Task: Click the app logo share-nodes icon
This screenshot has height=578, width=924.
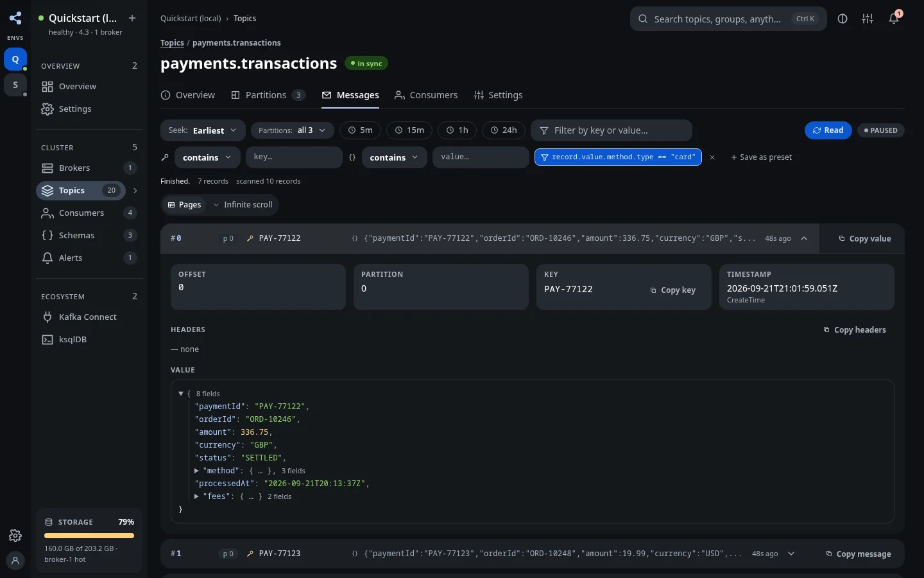Action: [15, 18]
